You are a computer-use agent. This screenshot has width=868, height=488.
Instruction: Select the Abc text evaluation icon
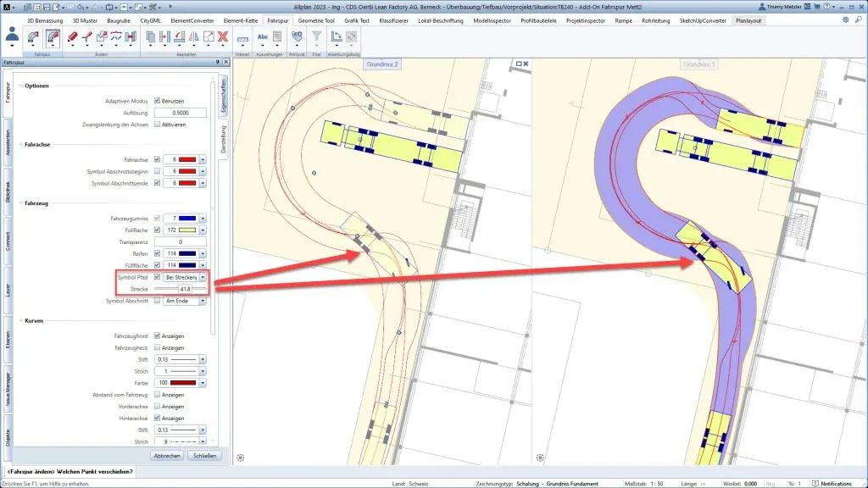(x=262, y=36)
